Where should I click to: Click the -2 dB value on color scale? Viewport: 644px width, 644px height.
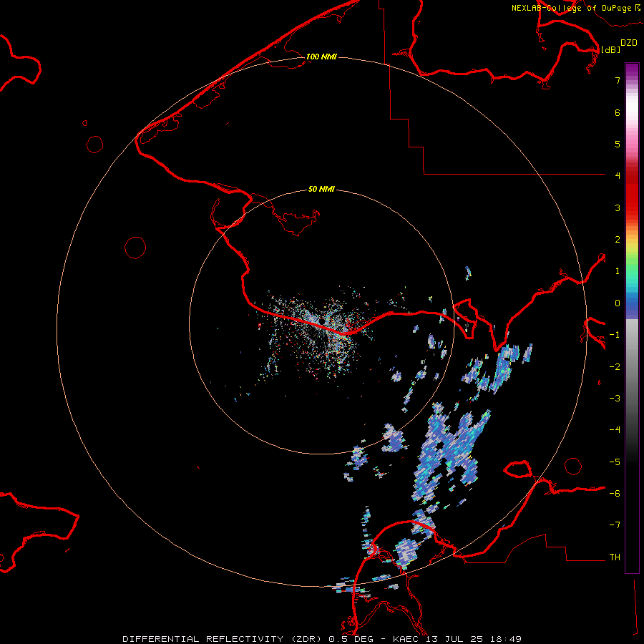pyautogui.click(x=615, y=367)
